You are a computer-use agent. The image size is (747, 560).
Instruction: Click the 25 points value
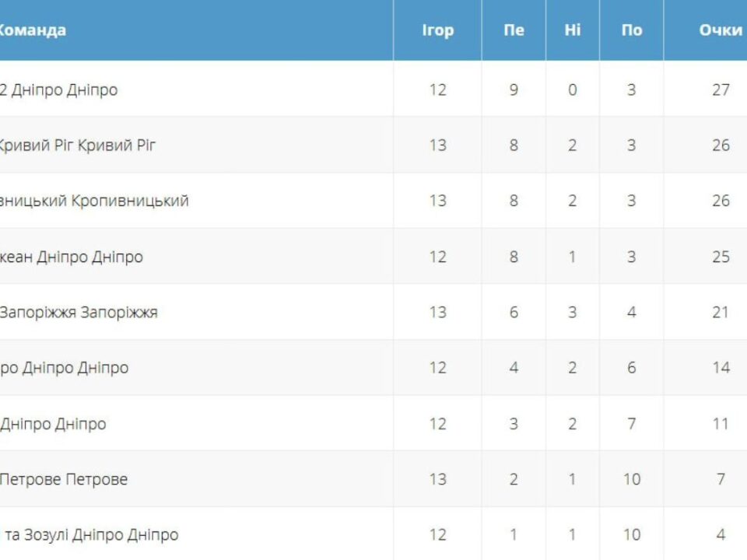(721, 257)
